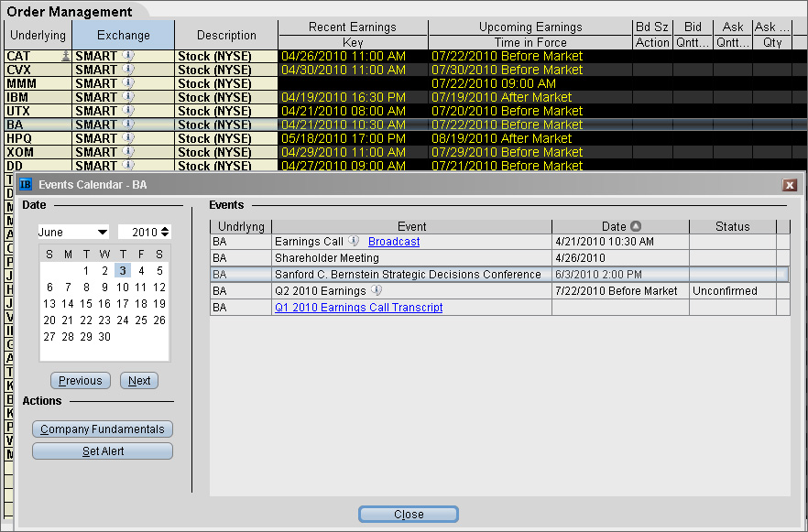Click the info icon in the UTX row
808x532 pixels.
(128, 111)
